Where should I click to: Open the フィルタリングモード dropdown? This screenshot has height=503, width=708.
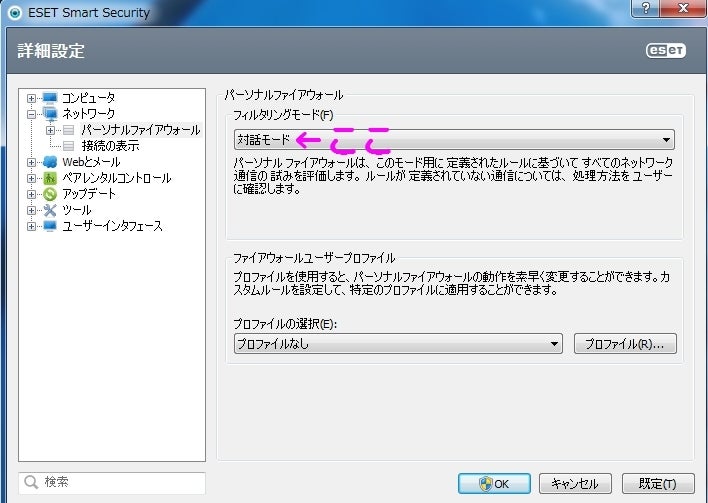pos(454,140)
